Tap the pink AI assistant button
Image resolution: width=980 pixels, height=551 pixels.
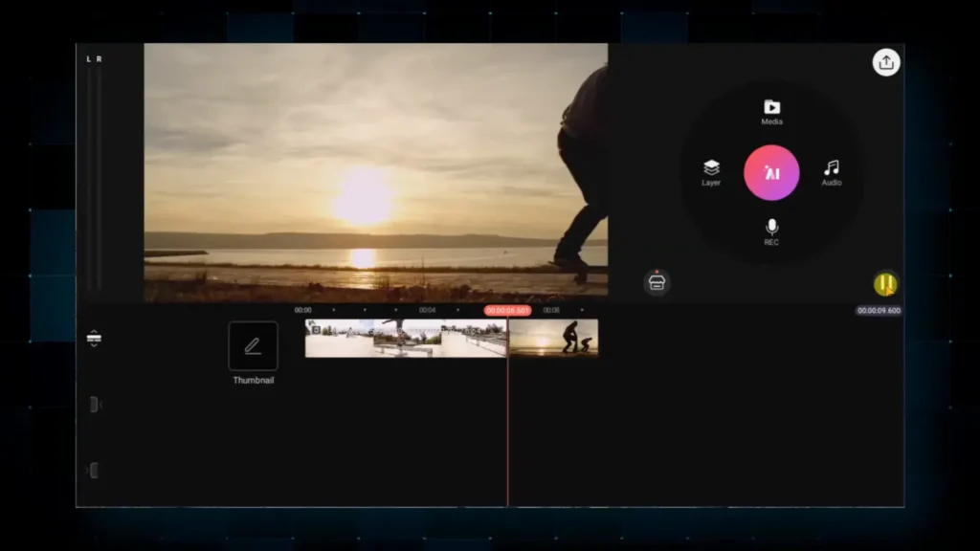click(772, 173)
